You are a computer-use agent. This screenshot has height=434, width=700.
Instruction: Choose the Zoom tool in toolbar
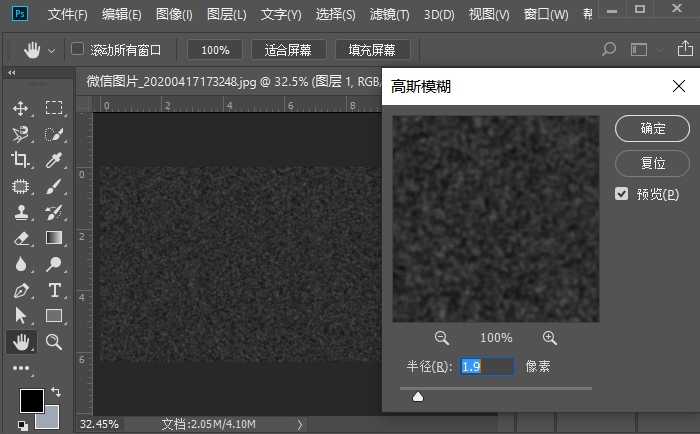pos(54,342)
